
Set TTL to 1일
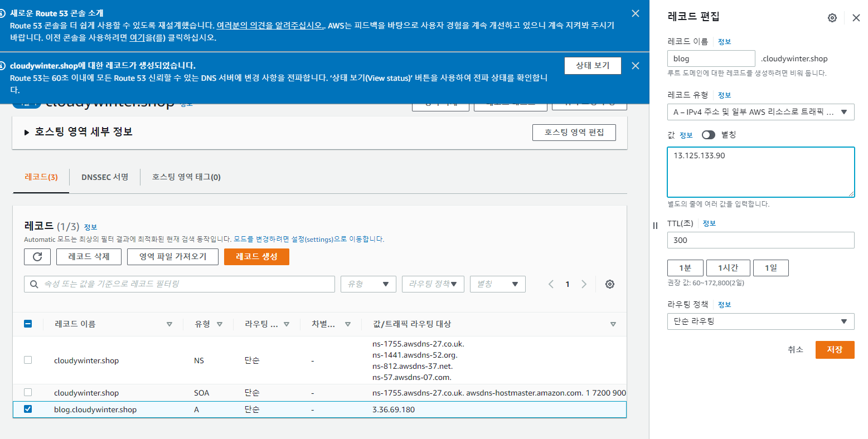click(x=770, y=268)
